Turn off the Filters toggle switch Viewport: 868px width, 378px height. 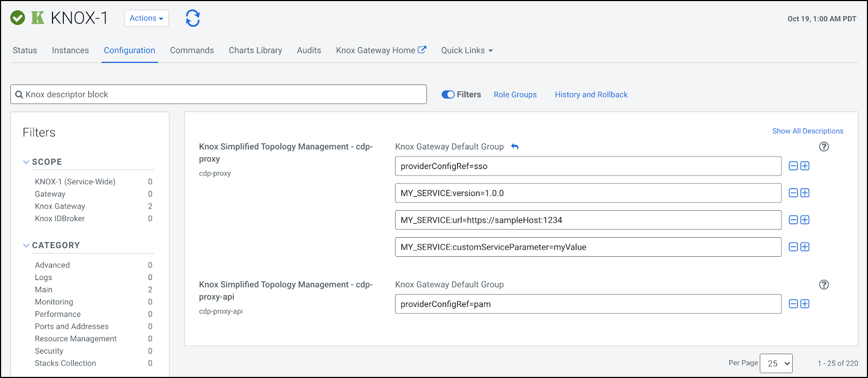448,94
